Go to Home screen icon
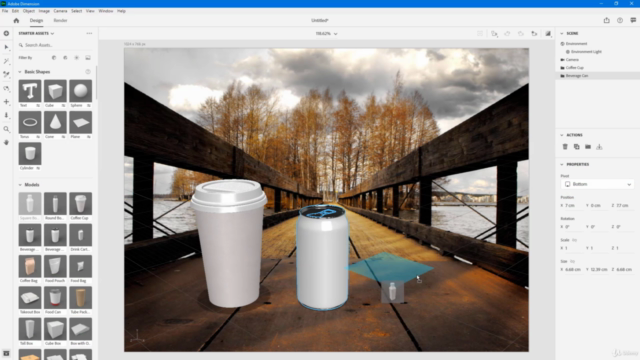This screenshot has width=640, height=360. (16, 20)
